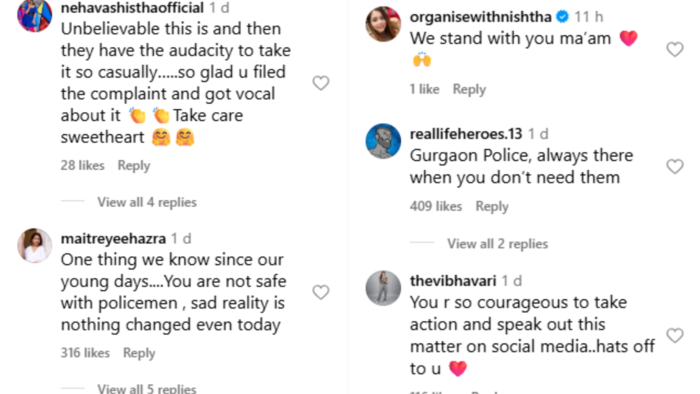This screenshot has height=394, width=700.
Task: Open nehavashisthaofficial's profile picture
Action: click(x=34, y=14)
